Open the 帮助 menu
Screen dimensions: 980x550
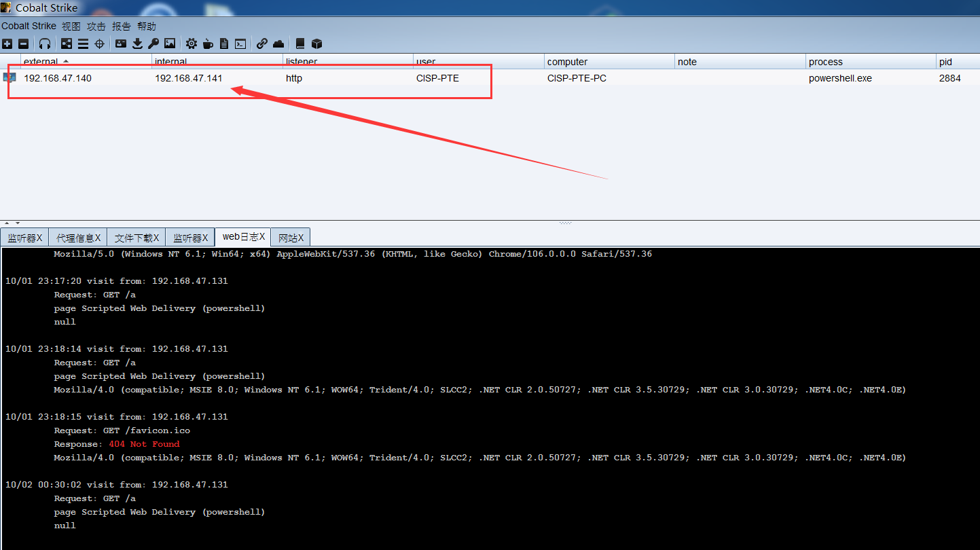click(x=146, y=26)
